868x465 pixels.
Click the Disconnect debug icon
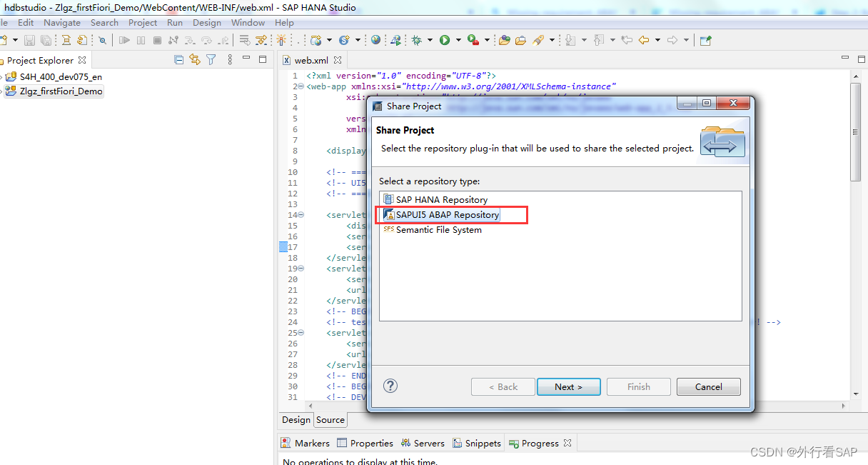coord(173,41)
